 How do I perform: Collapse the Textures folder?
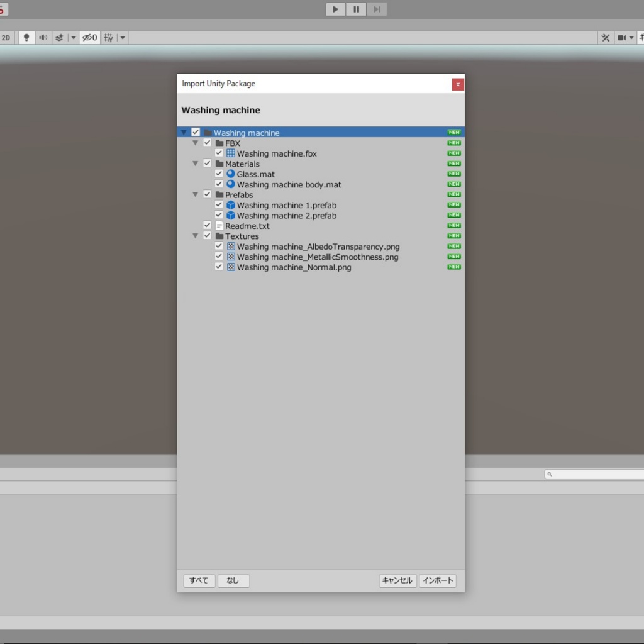196,236
